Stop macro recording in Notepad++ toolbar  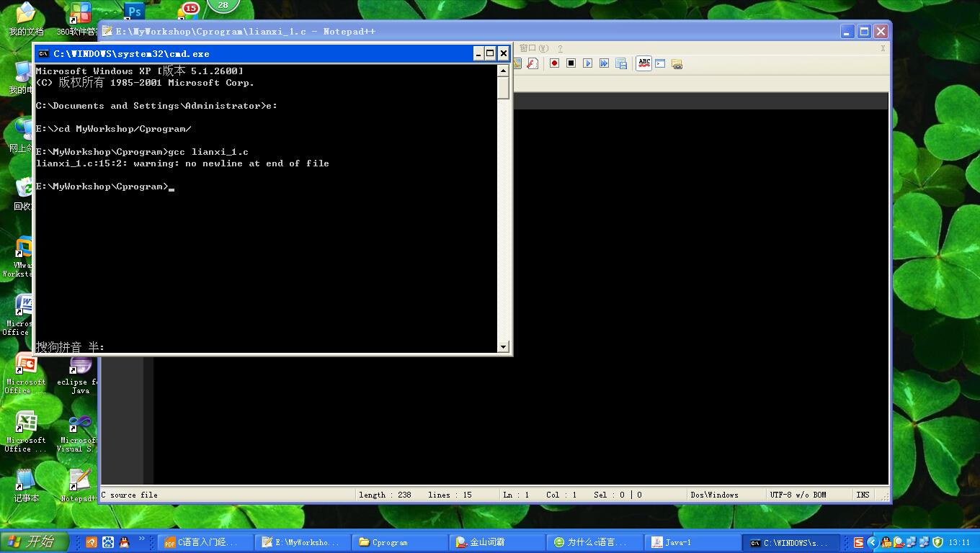(x=571, y=63)
